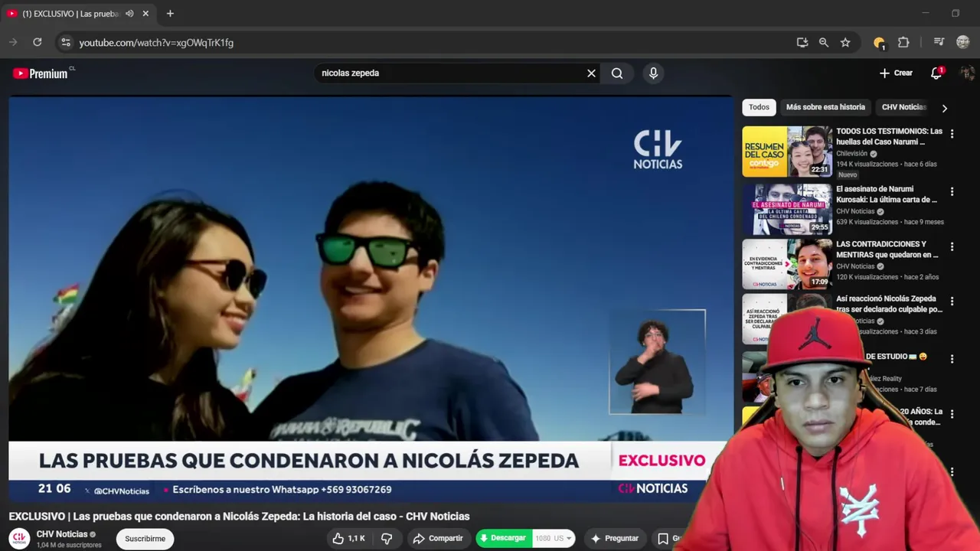Click the Compartir share button

tap(438, 539)
